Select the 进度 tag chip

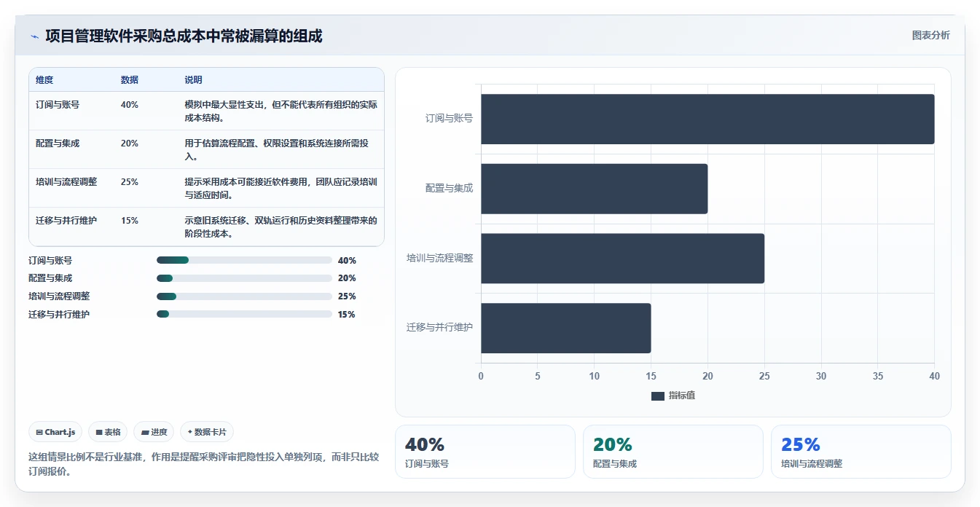coord(154,432)
